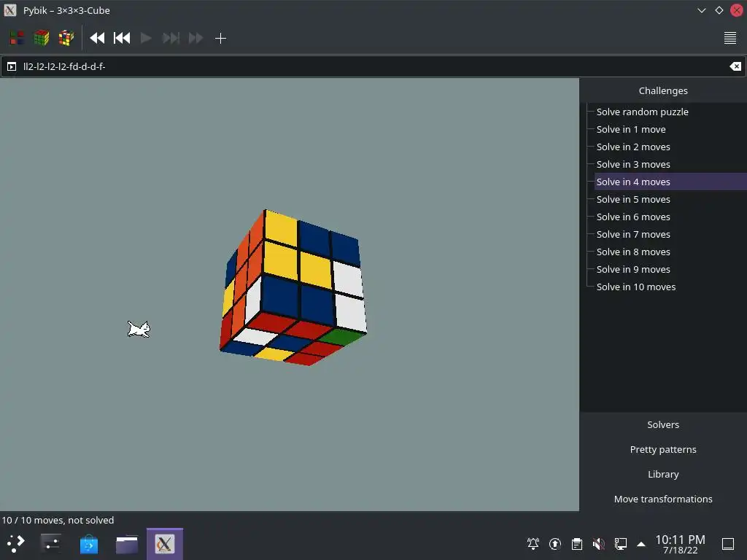
Task: Open the Challenges section header
Action: point(663,90)
